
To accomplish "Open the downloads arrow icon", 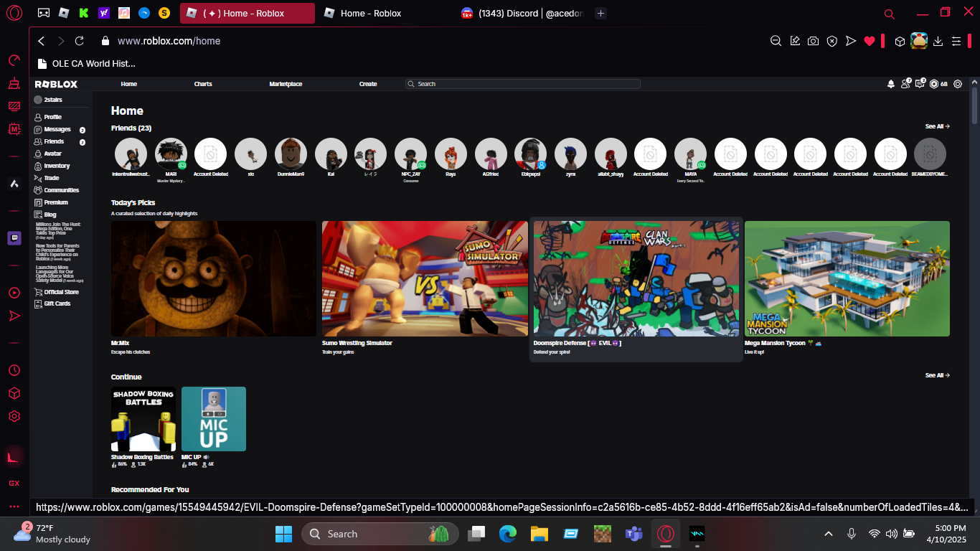I will pyautogui.click(x=938, y=41).
